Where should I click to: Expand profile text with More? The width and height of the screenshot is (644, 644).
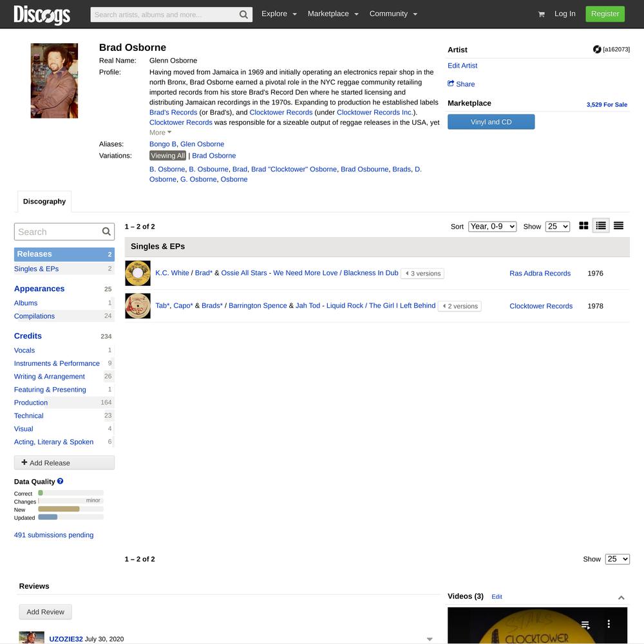coord(160,133)
